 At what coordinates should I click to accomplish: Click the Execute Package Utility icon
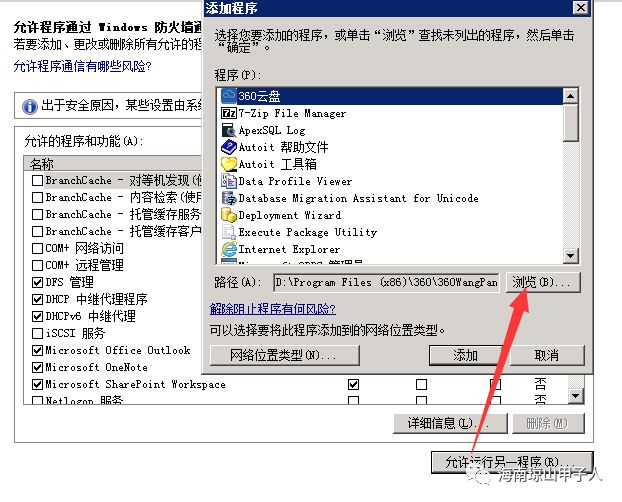tap(228, 232)
